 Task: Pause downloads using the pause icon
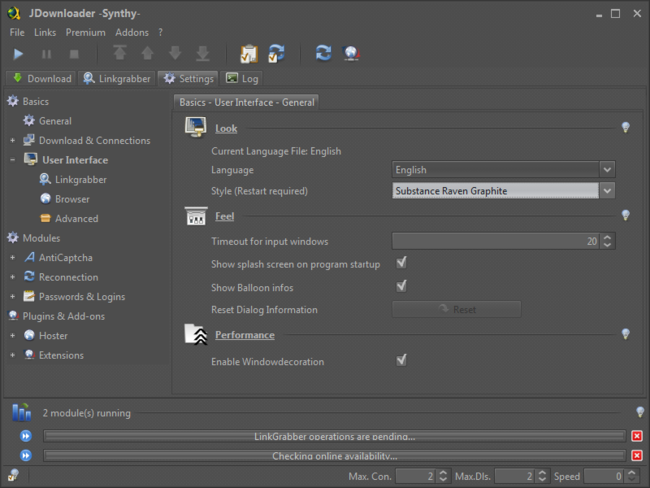[46, 54]
